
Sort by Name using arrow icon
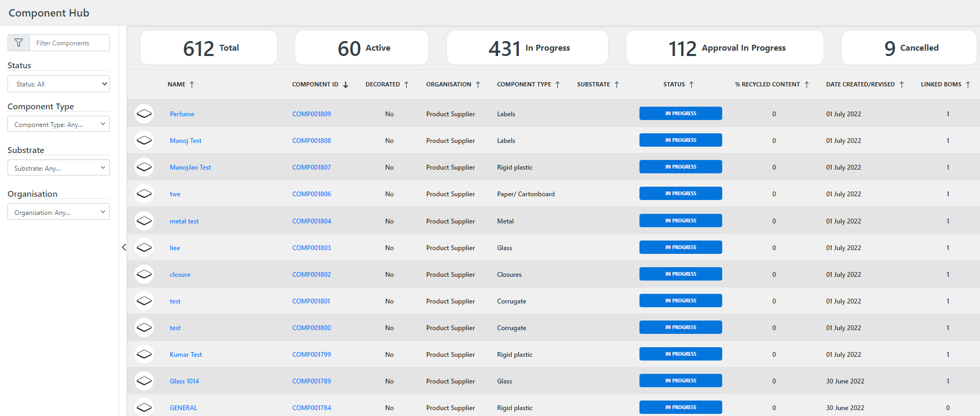coord(192,85)
